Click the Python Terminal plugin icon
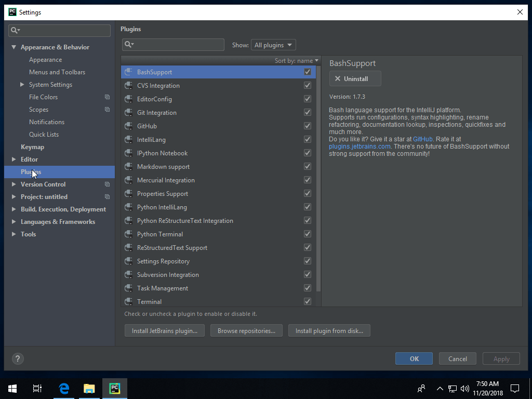This screenshot has width=532, height=399. [x=129, y=234]
